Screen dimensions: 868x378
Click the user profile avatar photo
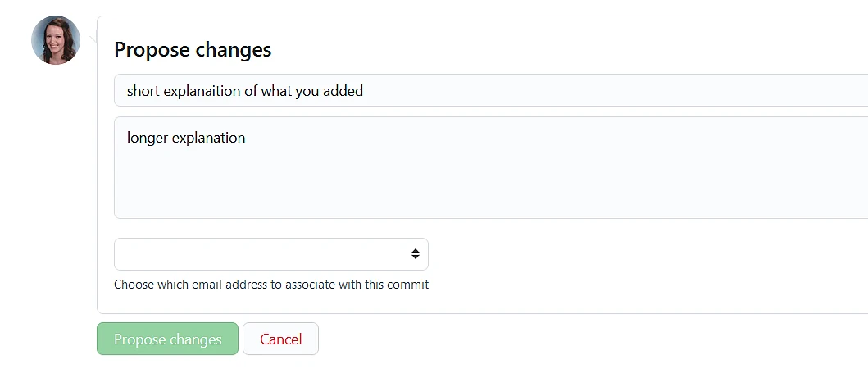point(56,40)
